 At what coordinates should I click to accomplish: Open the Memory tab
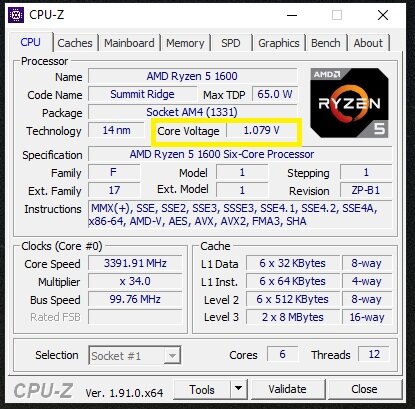click(x=185, y=43)
